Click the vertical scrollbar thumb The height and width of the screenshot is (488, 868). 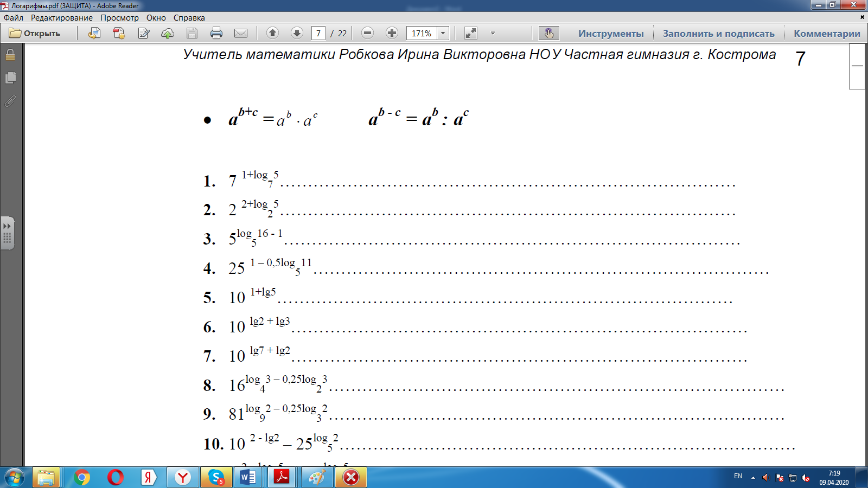(857, 66)
